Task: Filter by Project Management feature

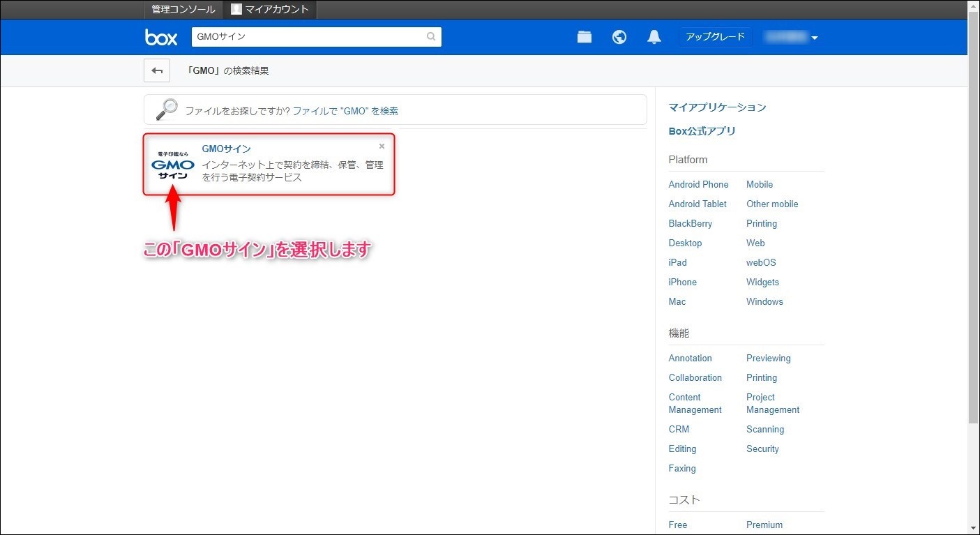Action: coord(773,403)
